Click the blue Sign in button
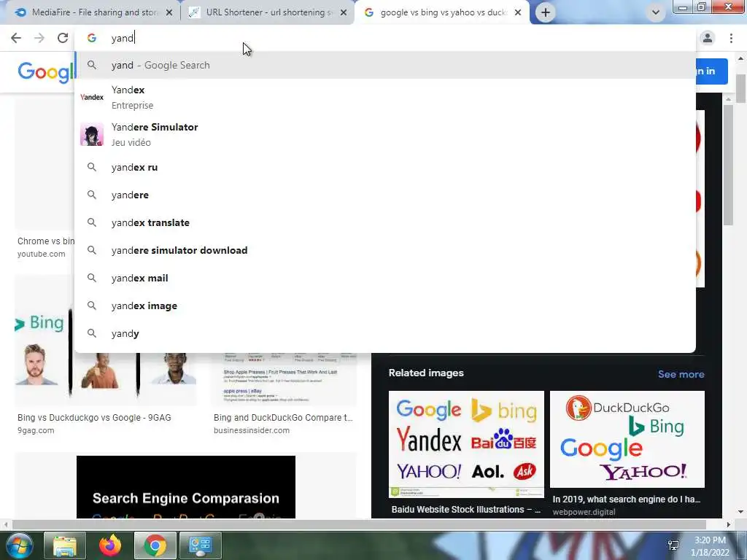The image size is (747, 560). [x=711, y=71]
